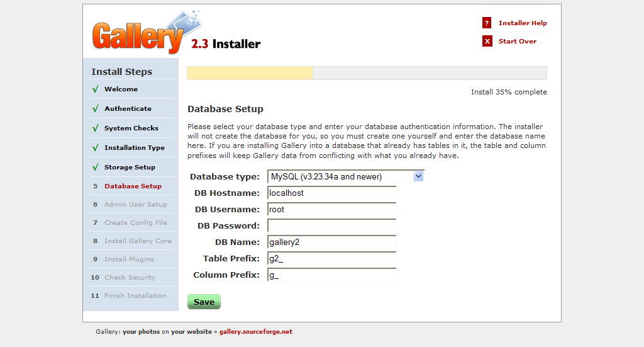Click the Create Config File step

click(x=136, y=222)
